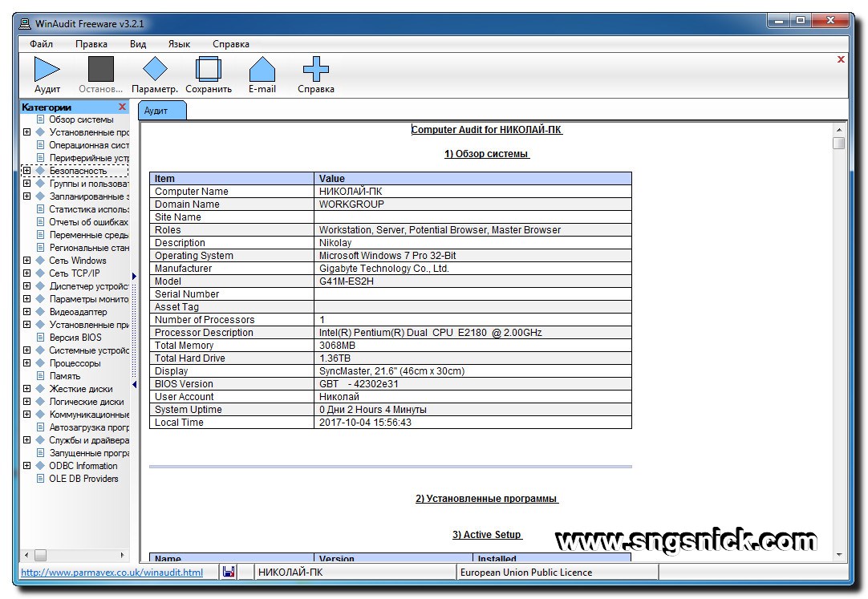The image size is (868, 599).
Task: Click the Автозагрузка document icon
Action: [40, 427]
